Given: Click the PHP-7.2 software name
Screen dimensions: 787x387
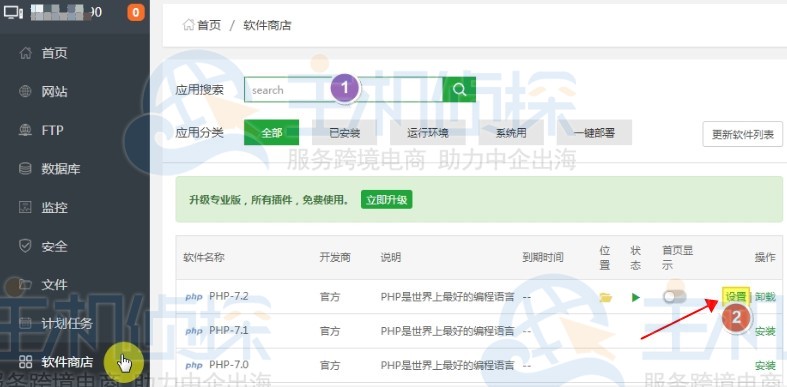Looking at the screenshot, I should (x=229, y=297).
